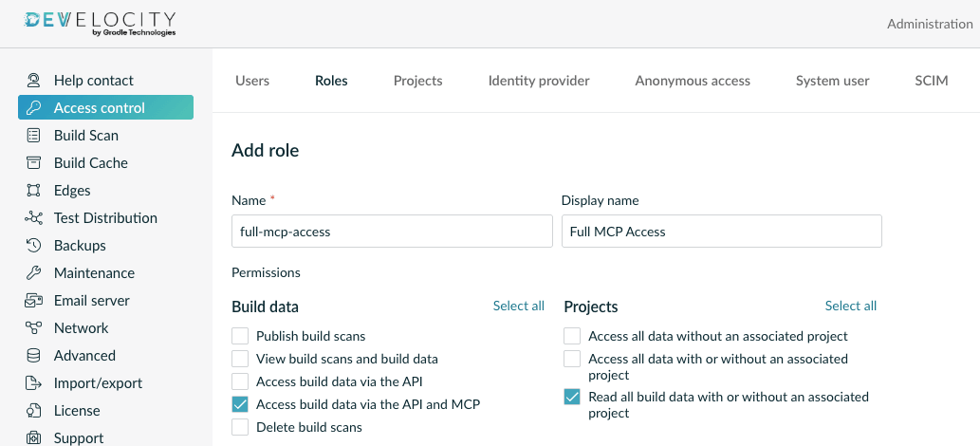
Task: Open the Projects tab
Action: tap(418, 81)
